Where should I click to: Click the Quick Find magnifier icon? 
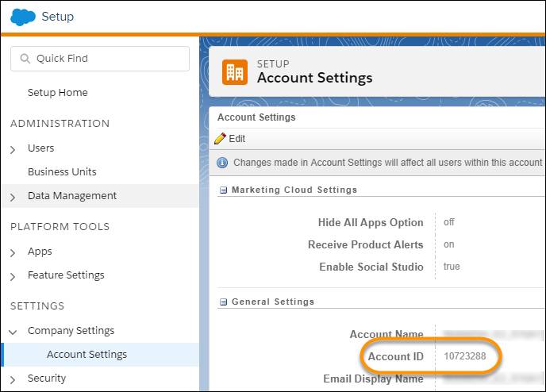[25, 59]
